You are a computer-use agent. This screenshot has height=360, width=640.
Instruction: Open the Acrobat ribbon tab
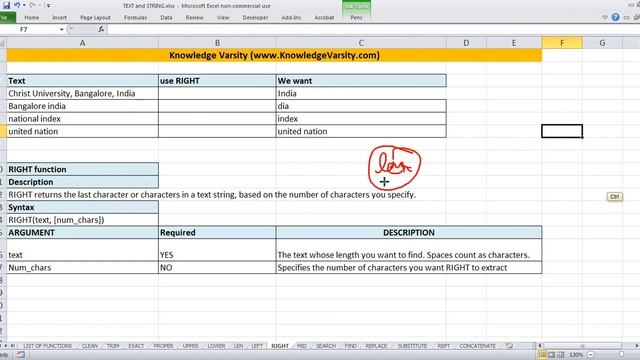(324, 18)
